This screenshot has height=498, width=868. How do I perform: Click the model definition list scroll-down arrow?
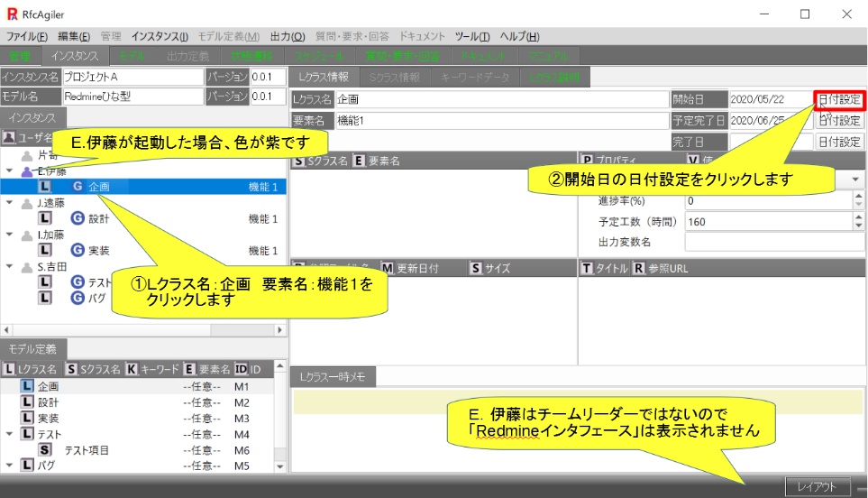tap(280, 466)
